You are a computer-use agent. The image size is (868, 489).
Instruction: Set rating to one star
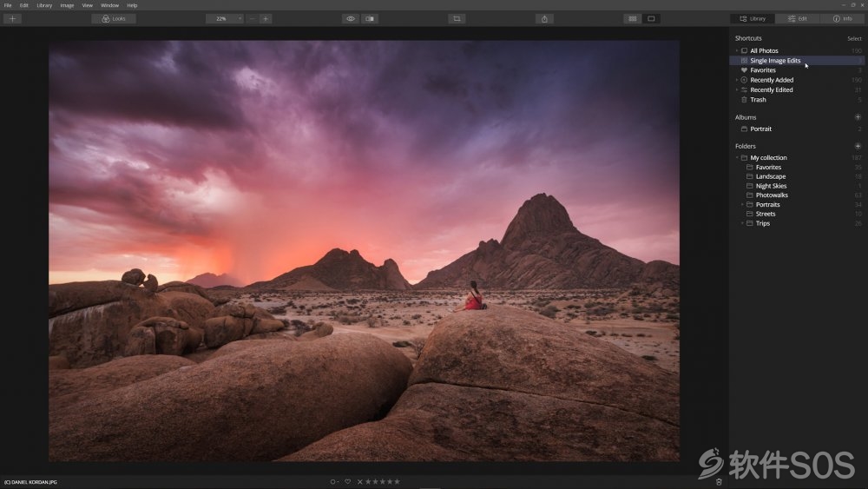367,482
